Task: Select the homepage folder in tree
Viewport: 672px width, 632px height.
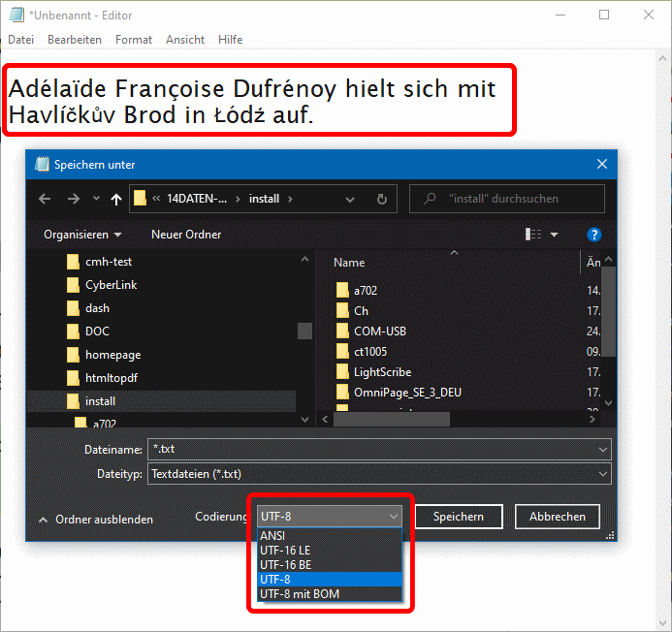Action: [112, 355]
